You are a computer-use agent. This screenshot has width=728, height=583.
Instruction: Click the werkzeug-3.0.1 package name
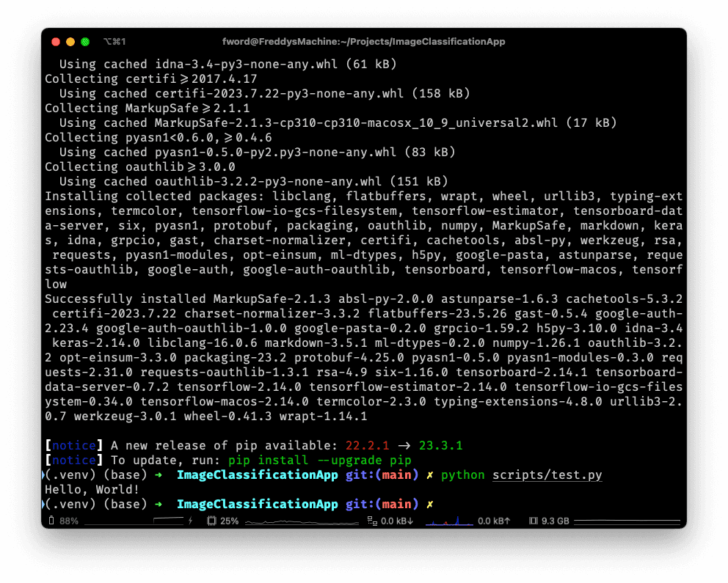pyautogui.click(x=125, y=417)
